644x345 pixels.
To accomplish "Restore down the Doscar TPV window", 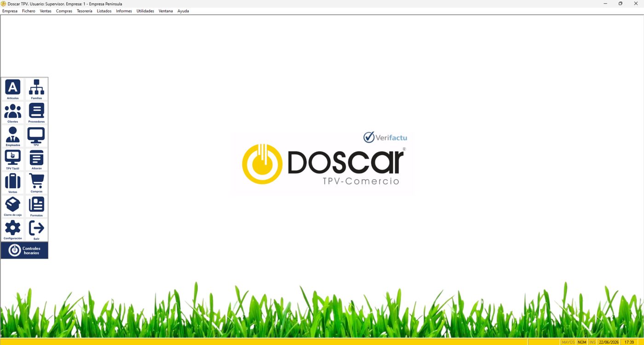I will click(x=620, y=4).
